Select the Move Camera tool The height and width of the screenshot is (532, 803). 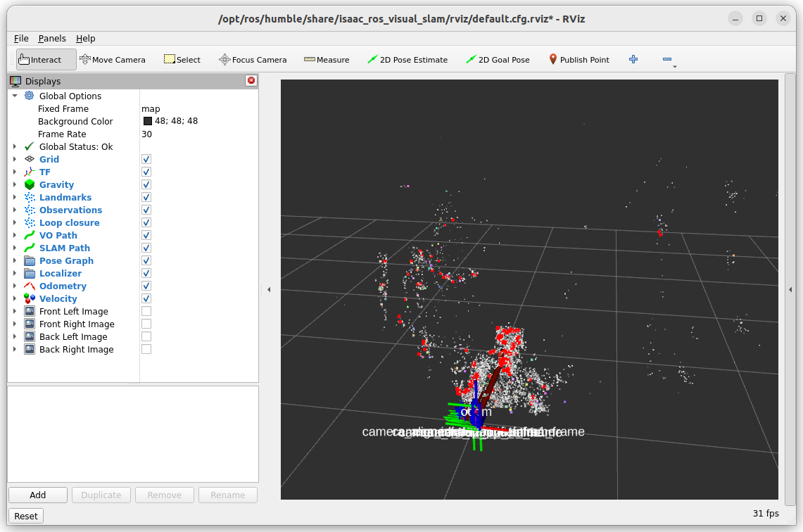click(113, 60)
